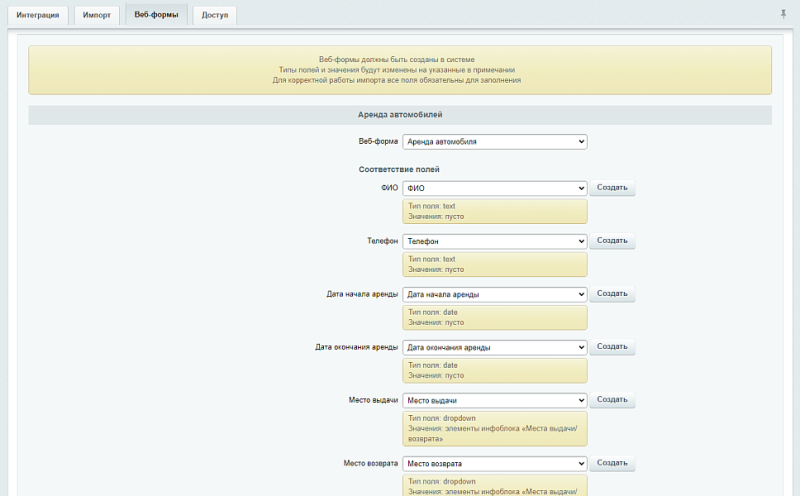The height and width of the screenshot is (496, 800).
Task: Expand the Место выдачи dropdown
Action: click(x=494, y=400)
